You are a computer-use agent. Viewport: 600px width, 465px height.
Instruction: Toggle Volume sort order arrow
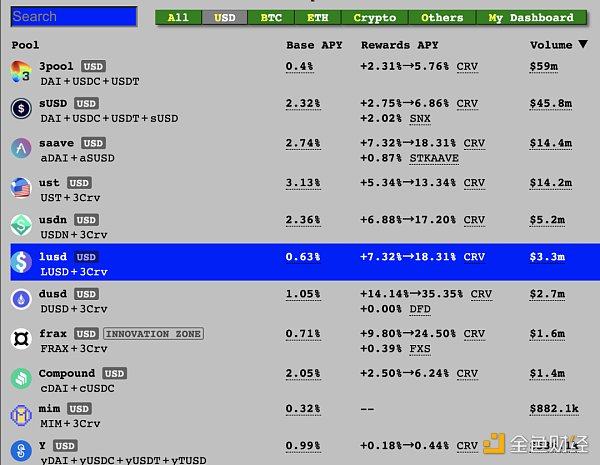pos(583,44)
